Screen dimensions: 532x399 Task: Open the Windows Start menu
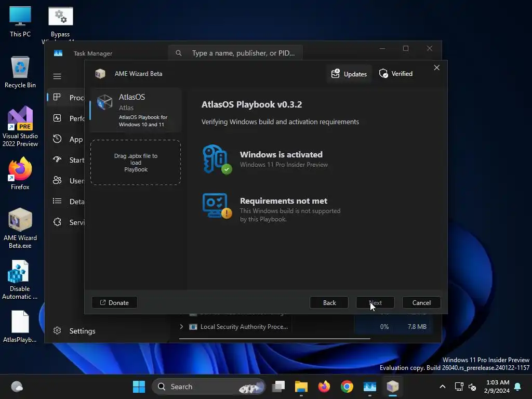coord(139,387)
